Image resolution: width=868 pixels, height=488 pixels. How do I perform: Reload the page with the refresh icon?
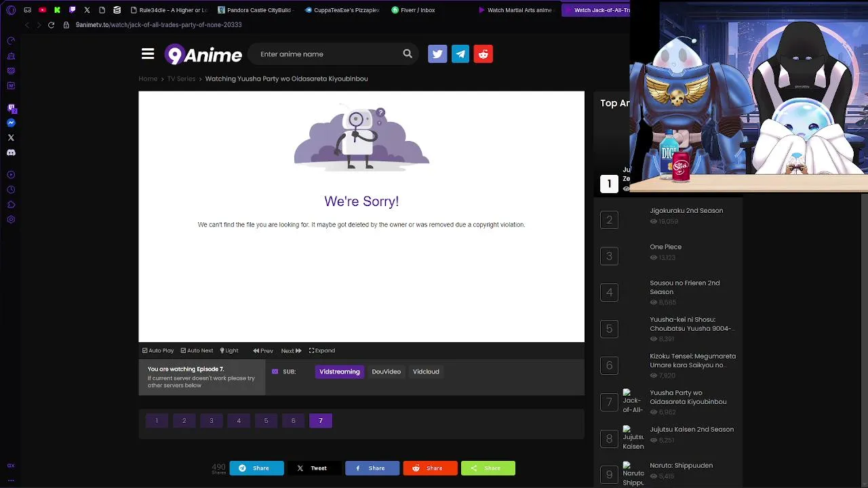click(x=51, y=25)
